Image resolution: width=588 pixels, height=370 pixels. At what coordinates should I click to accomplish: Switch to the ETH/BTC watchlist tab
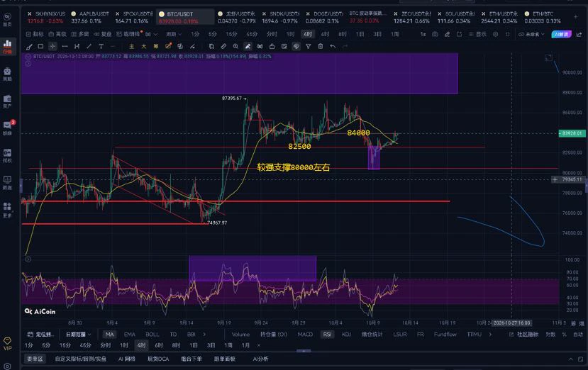tap(542, 17)
